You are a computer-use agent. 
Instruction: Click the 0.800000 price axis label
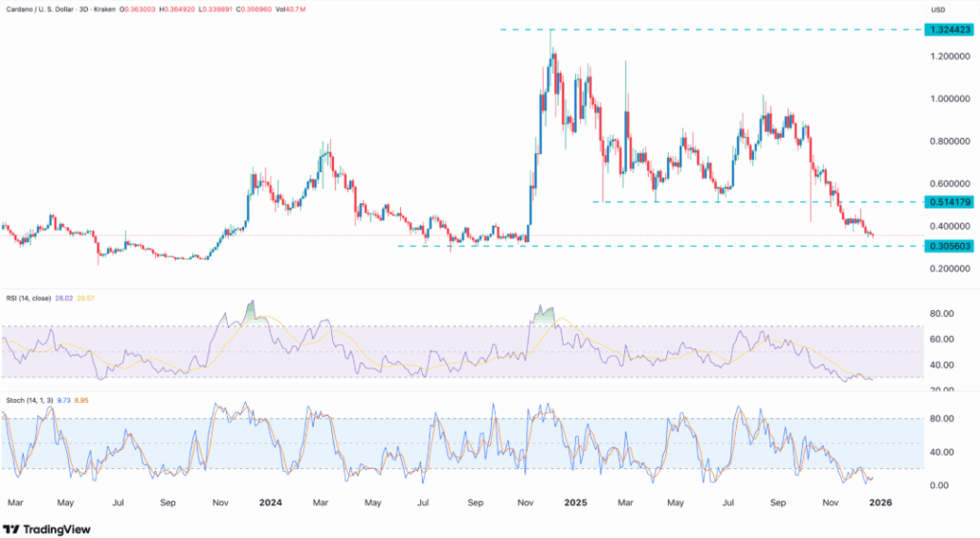[x=950, y=142]
